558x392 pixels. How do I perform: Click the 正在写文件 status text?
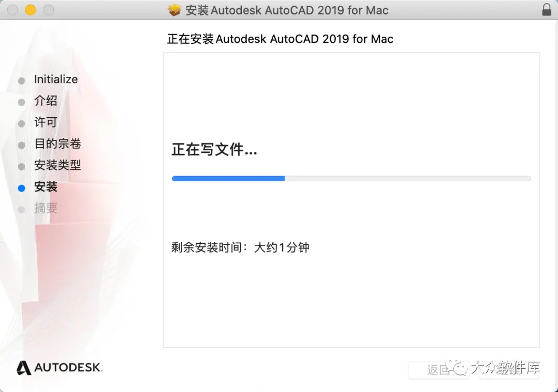(x=214, y=149)
